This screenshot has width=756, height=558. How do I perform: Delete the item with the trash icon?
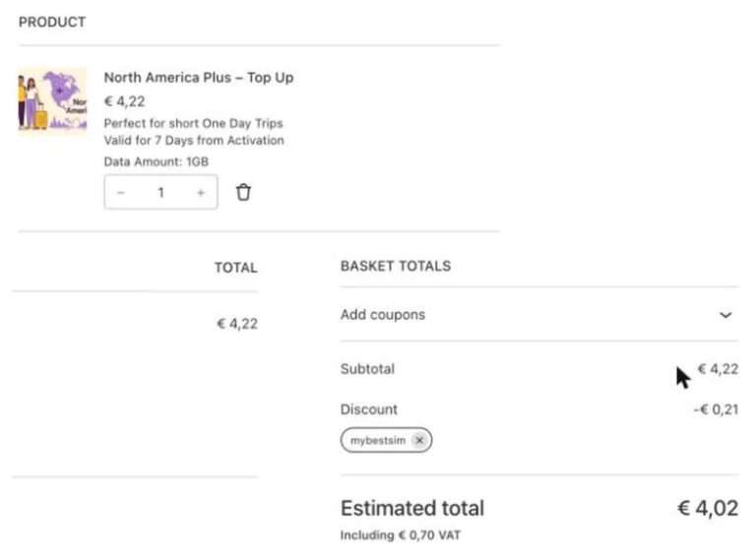[243, 192]
